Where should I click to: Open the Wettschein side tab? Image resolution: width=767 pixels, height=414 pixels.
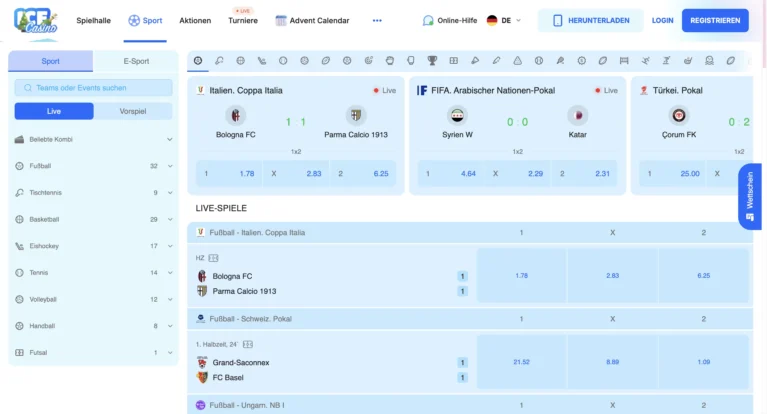[750, 196]
